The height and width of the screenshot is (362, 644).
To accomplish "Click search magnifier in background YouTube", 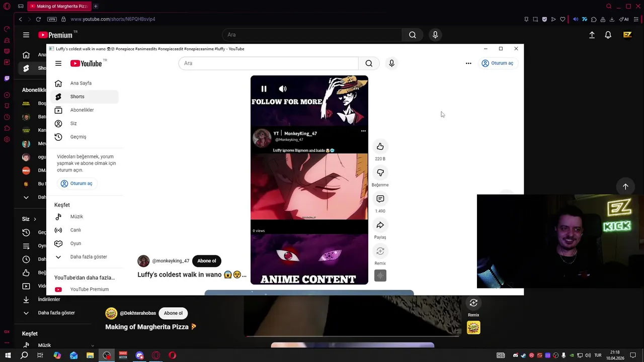I will point(413,35).
